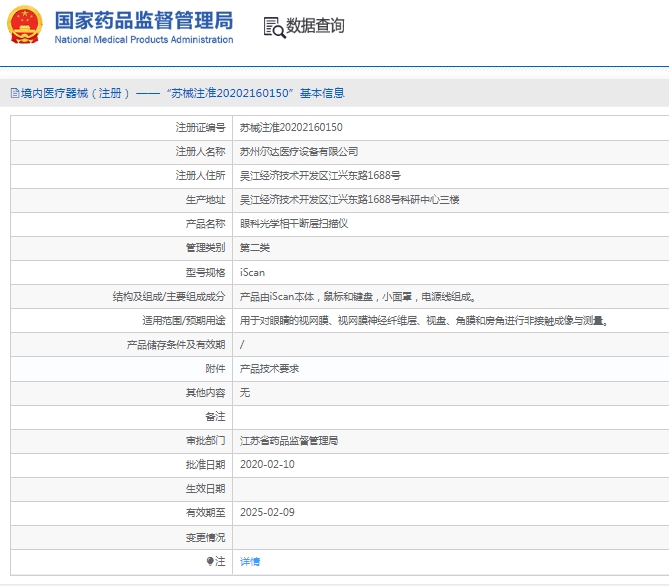Select management category 第二类
Viewport: 669px width, 586px height.
coord(255,248)
